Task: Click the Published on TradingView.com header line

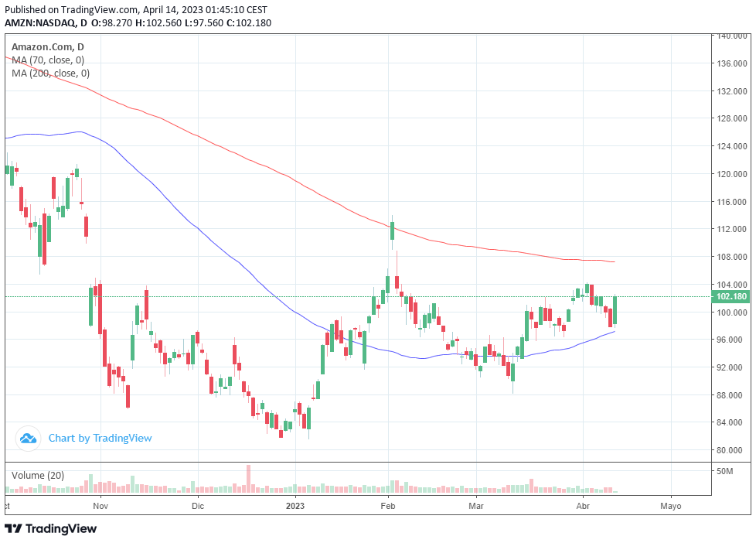Action: pyautogui.click(x=136, y=9)
